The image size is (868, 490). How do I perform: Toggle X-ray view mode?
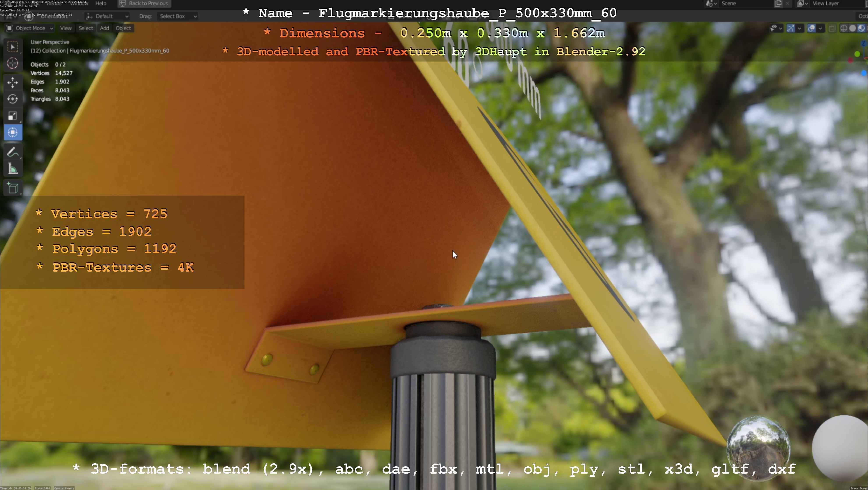(x=832, y=28)
